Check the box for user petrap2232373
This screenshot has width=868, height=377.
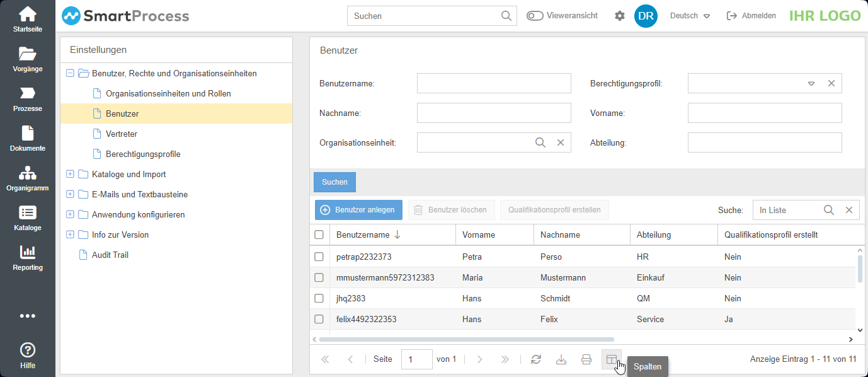[x=319, y=257]
